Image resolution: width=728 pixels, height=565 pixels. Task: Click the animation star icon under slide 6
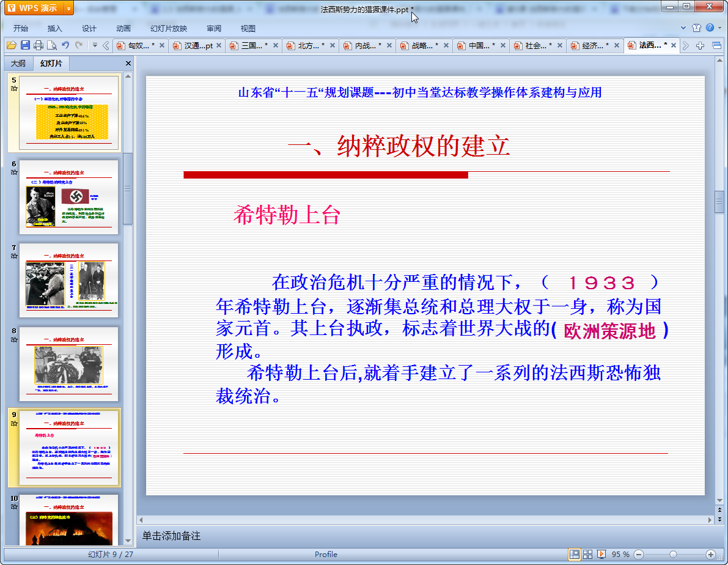tap(14, 172)
